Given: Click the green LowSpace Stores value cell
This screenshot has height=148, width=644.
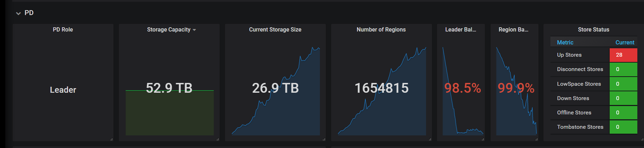Looking at the screenshot, I should tap(623, 84).
